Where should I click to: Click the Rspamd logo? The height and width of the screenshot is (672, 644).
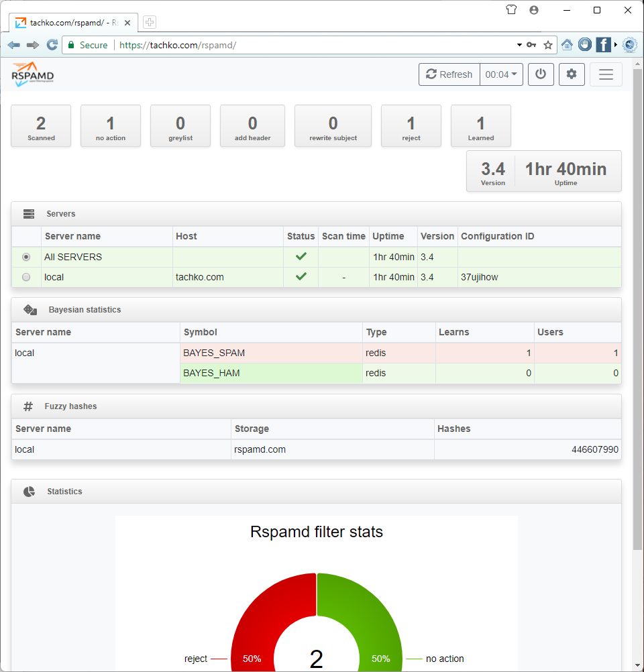[x=33, y=74]
